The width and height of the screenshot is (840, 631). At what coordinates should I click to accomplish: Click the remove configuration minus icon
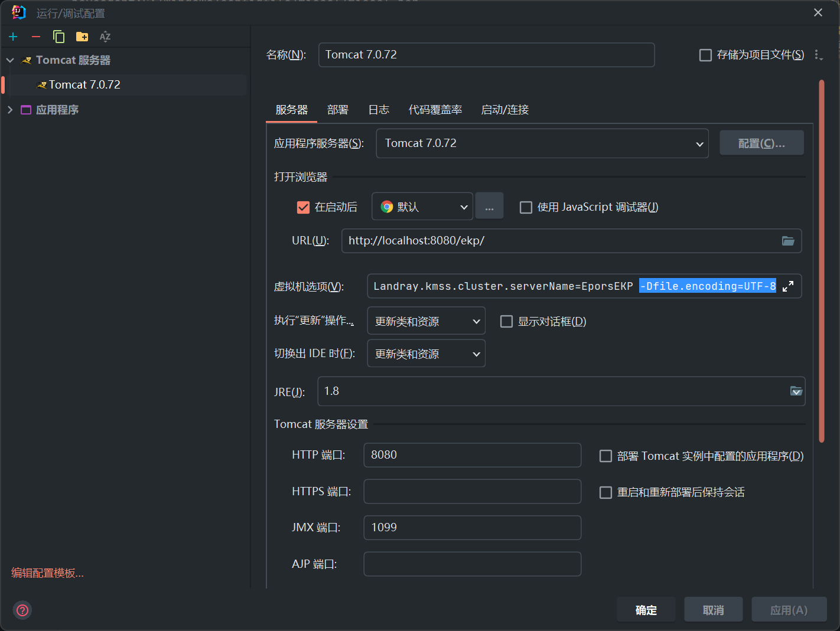pos(36,37)
